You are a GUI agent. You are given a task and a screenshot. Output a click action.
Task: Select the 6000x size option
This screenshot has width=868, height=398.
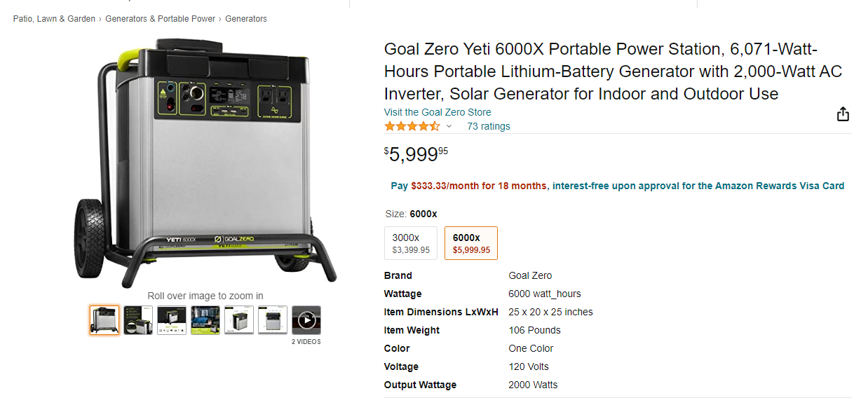click(471, 243)
